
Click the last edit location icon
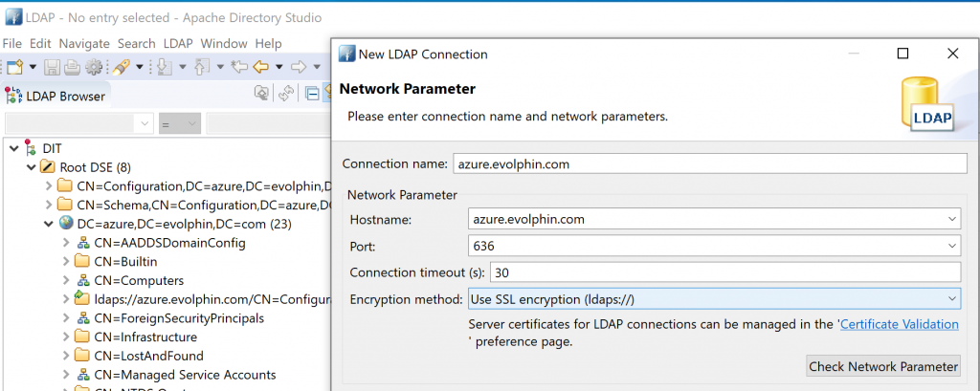click(x=239, y=66)
